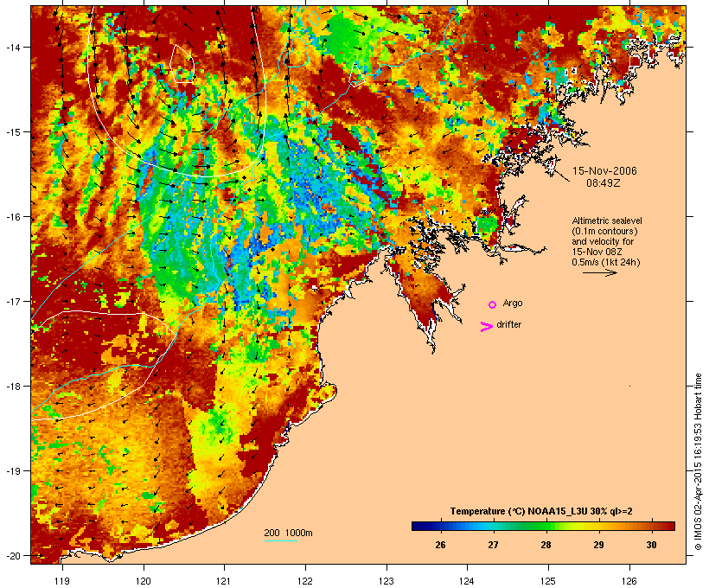Click the '0.5m/s (1kt 24h)' label
709x588 pixels.
(606, 262)
